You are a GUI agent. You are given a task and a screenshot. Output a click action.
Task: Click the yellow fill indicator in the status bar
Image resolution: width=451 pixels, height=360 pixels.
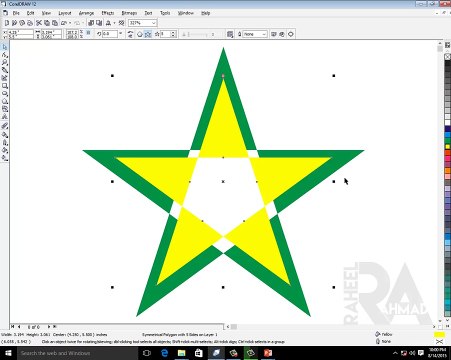(439, 334)
